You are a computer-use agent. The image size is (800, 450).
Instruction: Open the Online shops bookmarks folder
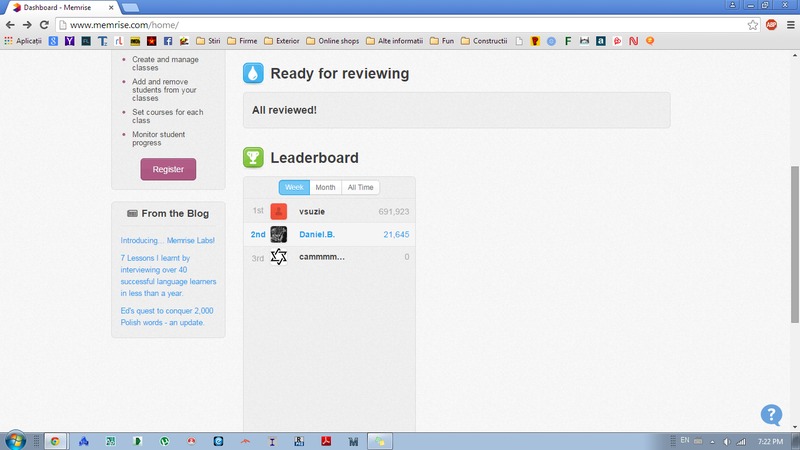[x=333, y=41]
